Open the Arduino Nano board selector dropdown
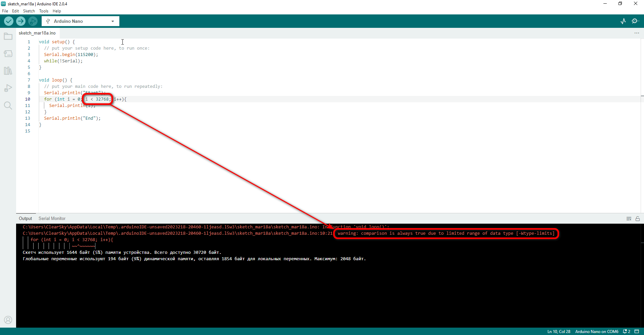Viewport: 644px width, 335px height. click(x=80, y=21)
